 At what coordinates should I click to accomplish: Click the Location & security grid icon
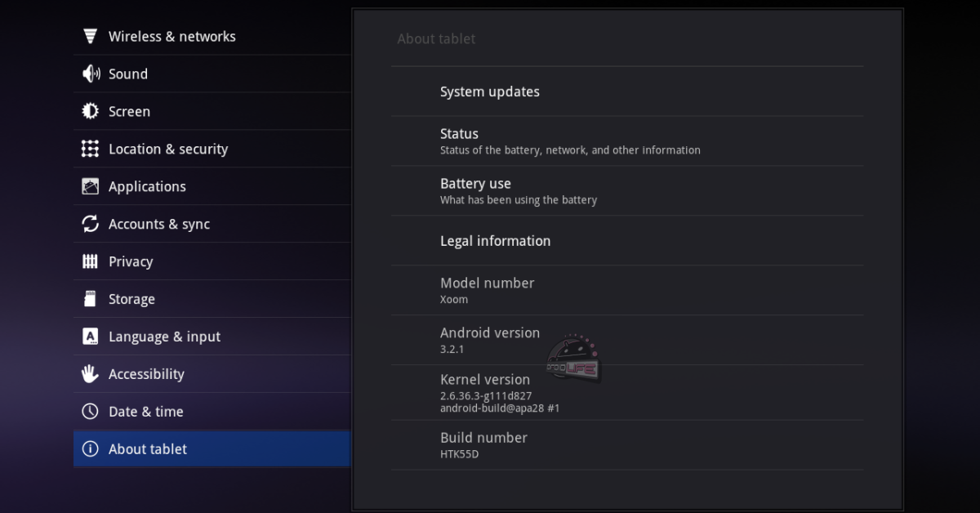(x=91, y=149)
